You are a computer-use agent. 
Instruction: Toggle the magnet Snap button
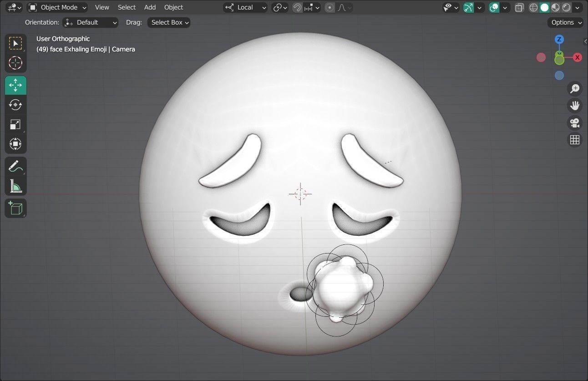297,7
